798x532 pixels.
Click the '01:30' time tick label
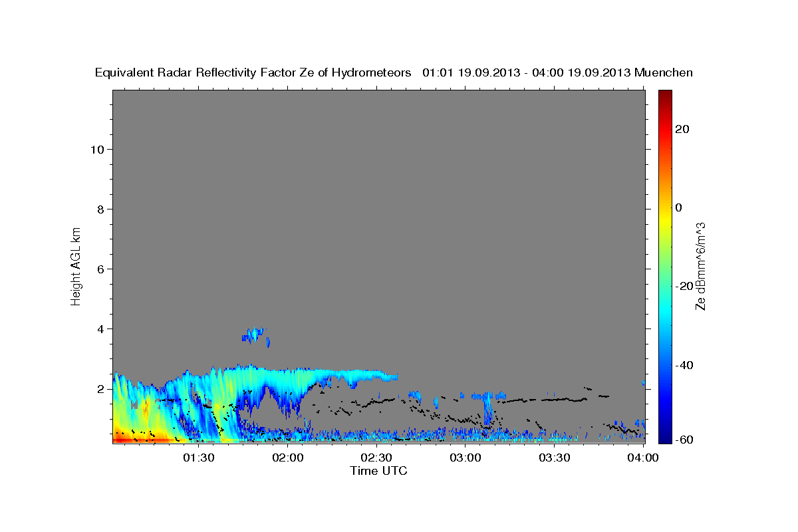click(198, 458)
